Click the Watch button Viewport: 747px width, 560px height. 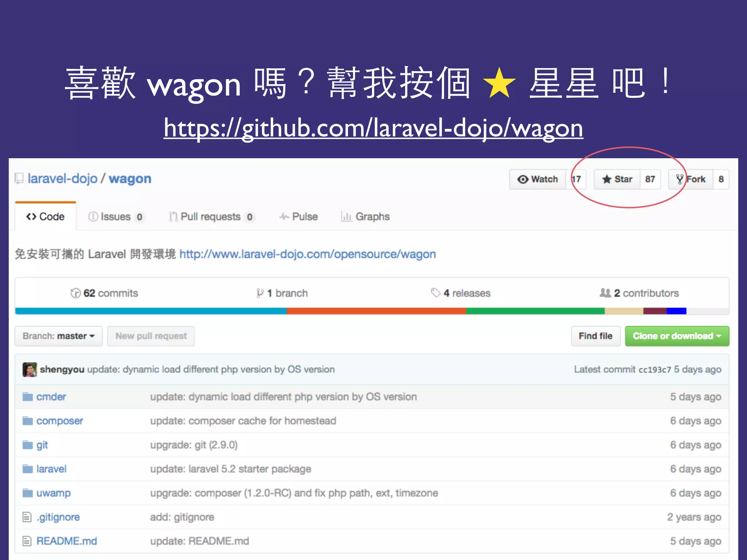coord(538,179)
